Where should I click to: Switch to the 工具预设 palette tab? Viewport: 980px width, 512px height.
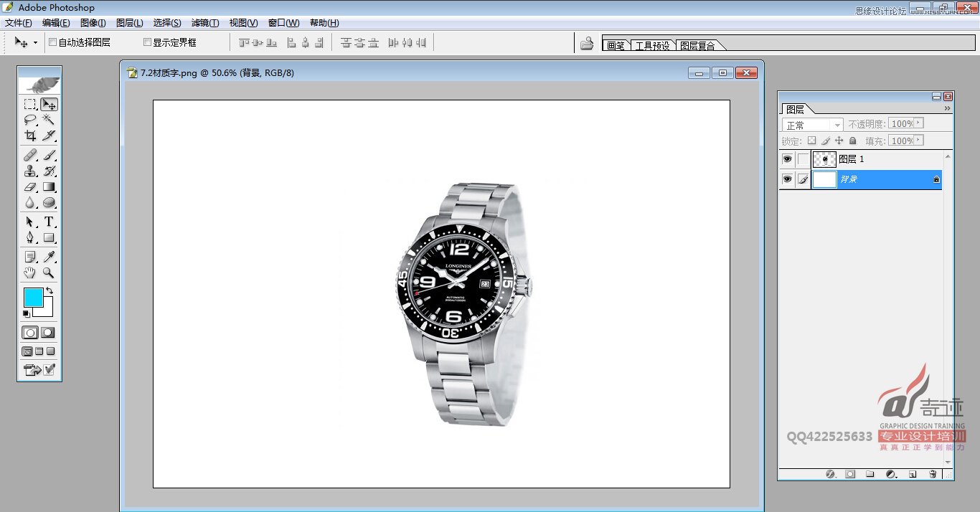coord(652,45)
